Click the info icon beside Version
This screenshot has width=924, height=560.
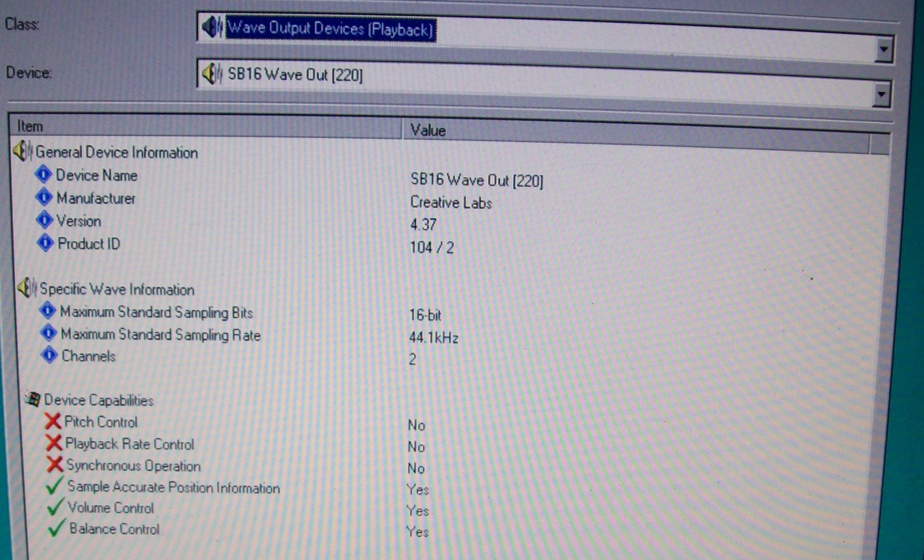point(44,220)
